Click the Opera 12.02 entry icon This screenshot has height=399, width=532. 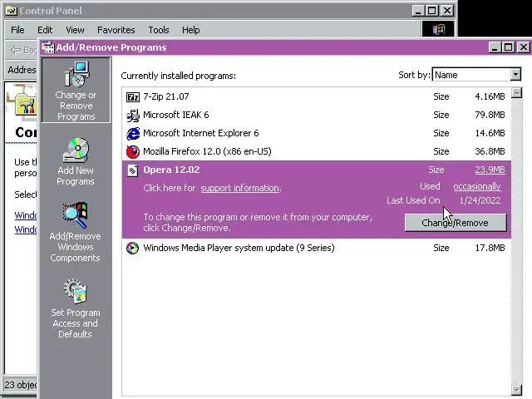point(133,170)
